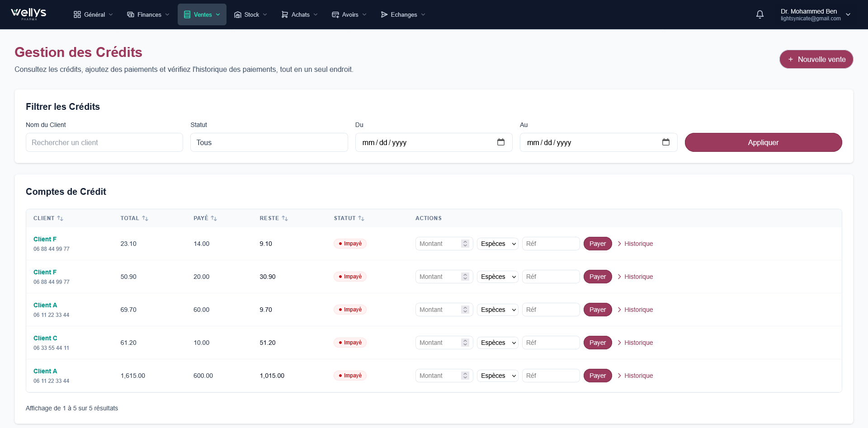Click the Rechercher un client field

[104, 142]
